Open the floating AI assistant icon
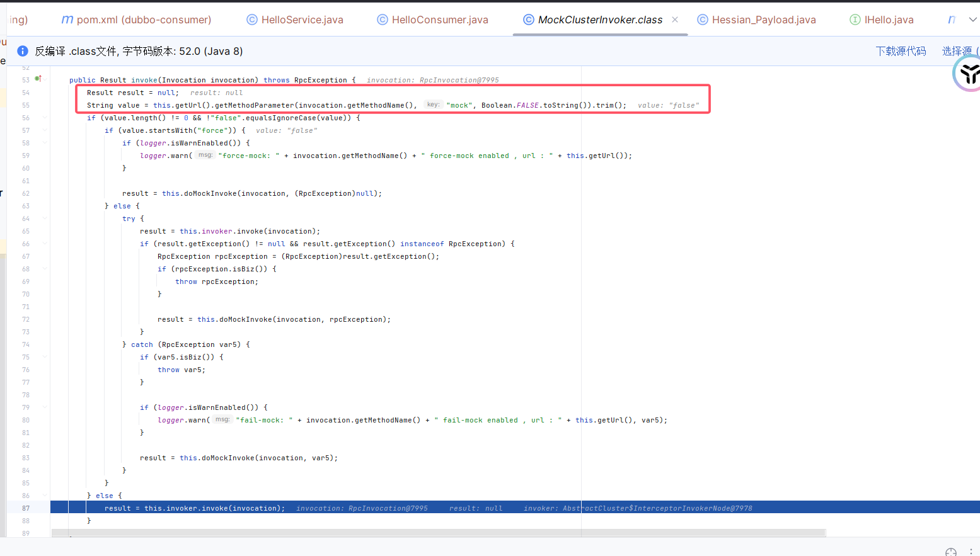This screenshot has height=556, width=980. (968, 73)
